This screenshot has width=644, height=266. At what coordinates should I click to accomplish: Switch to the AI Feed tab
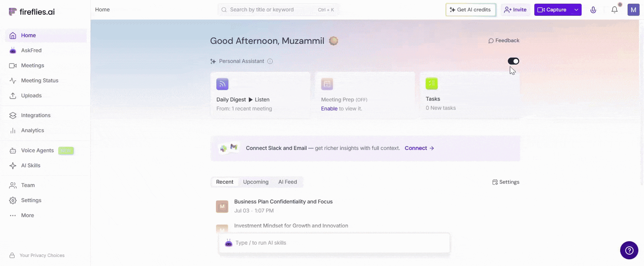(x=288, y=182)
